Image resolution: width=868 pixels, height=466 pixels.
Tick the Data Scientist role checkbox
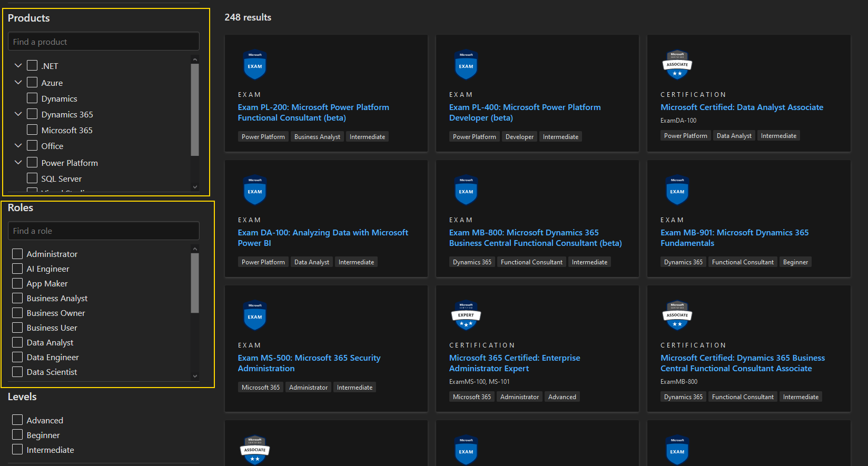point(17,372)
